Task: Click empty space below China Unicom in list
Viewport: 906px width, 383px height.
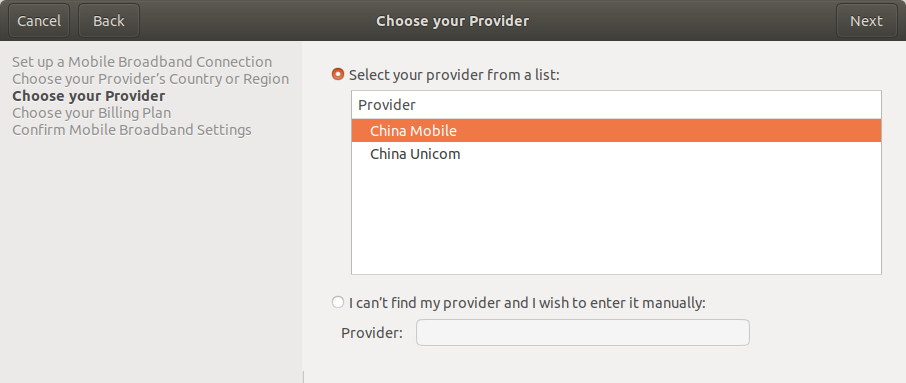Action: 616,220
